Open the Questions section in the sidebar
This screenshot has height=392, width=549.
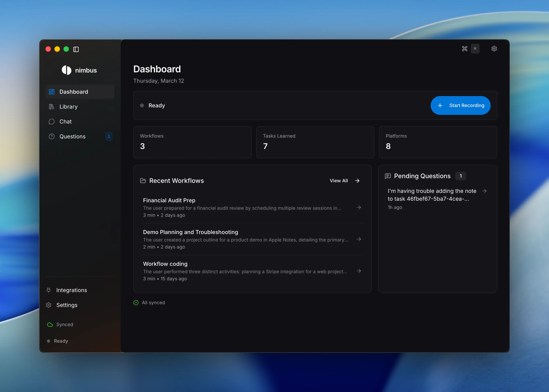click(80, 137)
